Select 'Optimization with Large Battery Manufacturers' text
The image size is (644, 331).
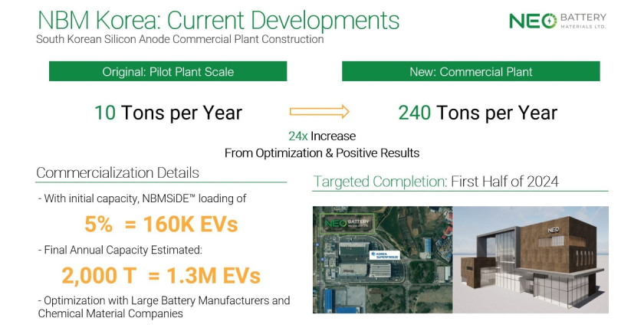(164, 306)
